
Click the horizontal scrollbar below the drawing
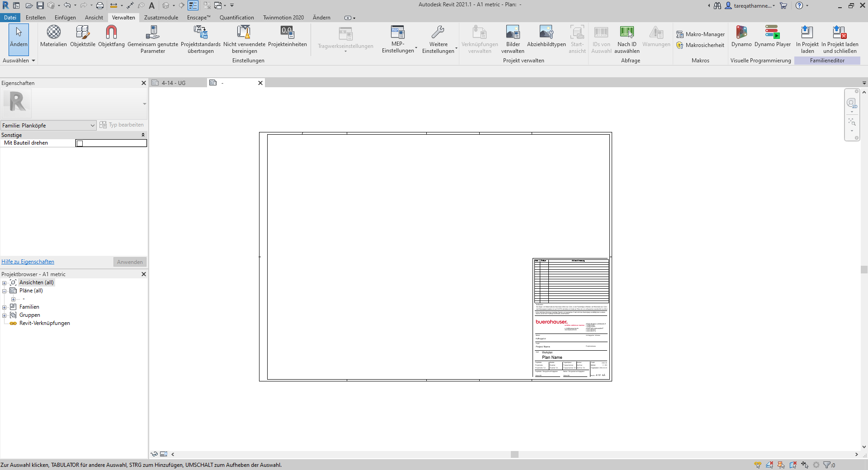click(514, 454)
